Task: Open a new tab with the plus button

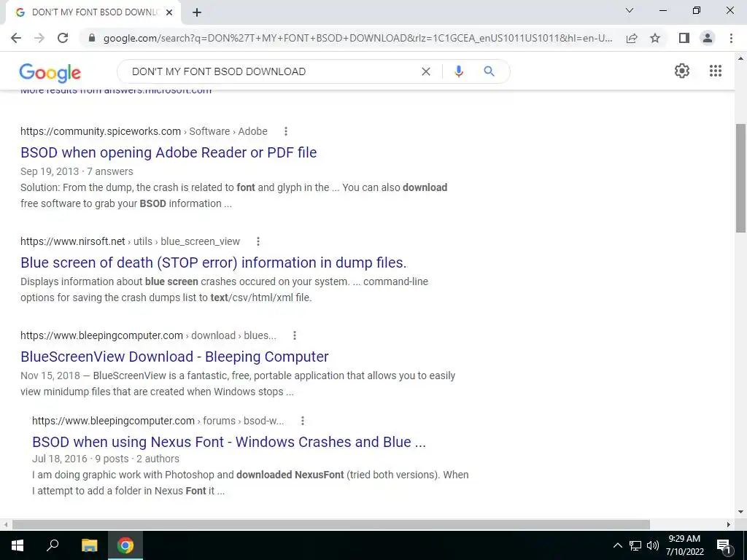Action: (197, 13)
